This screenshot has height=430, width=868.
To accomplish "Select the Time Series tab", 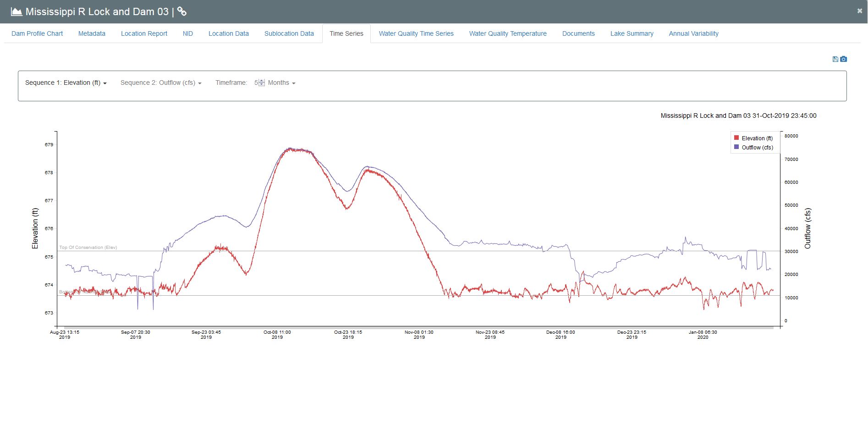I will [x=346, y=33].
